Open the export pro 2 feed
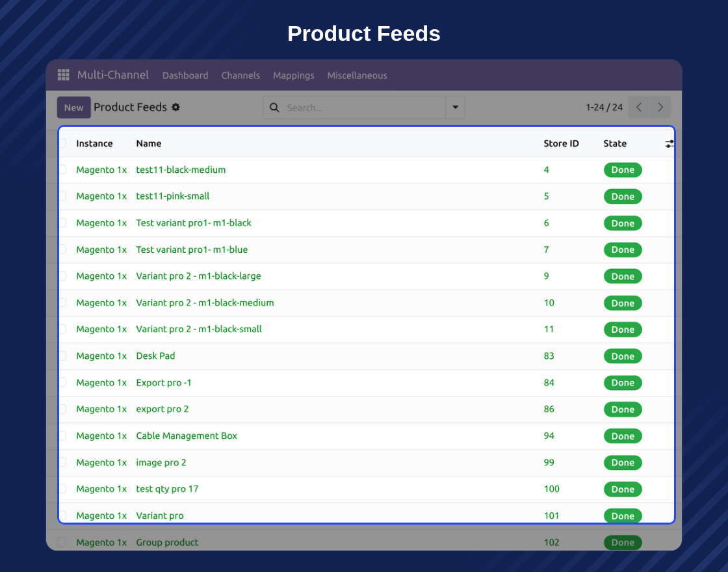This screenshot has width=728, height=572. pos(162,409)
